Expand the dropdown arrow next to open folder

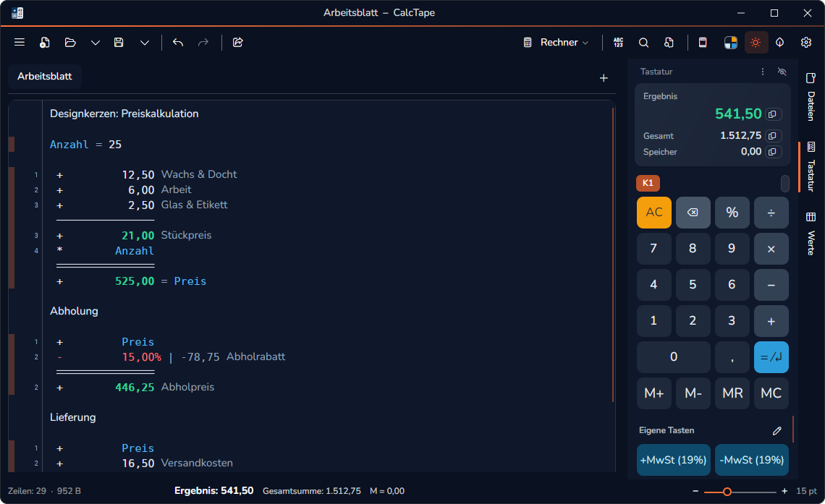[x=96, y=43]
